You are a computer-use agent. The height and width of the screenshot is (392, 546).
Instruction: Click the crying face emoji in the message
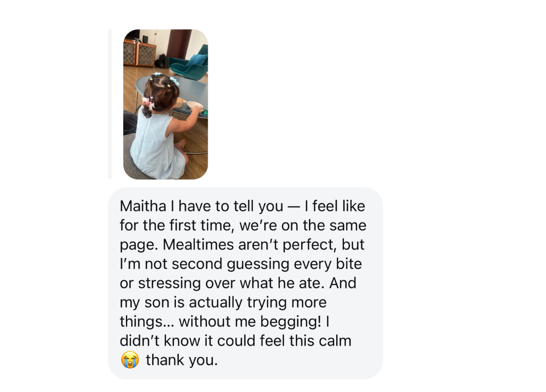coord(130,360)
